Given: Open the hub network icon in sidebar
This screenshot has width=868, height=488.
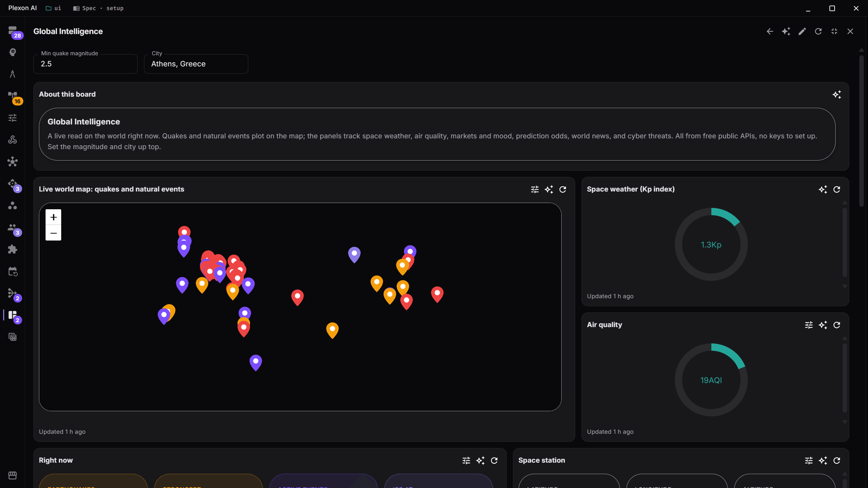Looking at the screenshot, I should (13, 162).
